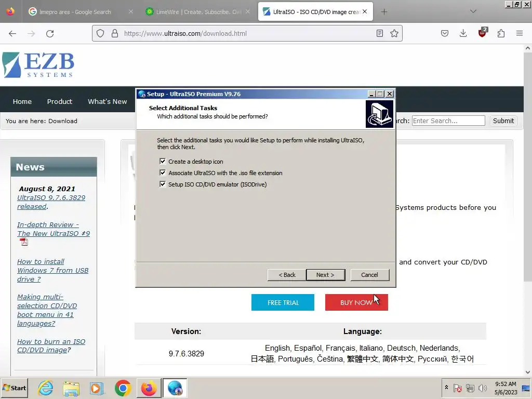Screen dimensions: 532x399
Task: Open the What's New menu item
Action: [x=107, y=101]
